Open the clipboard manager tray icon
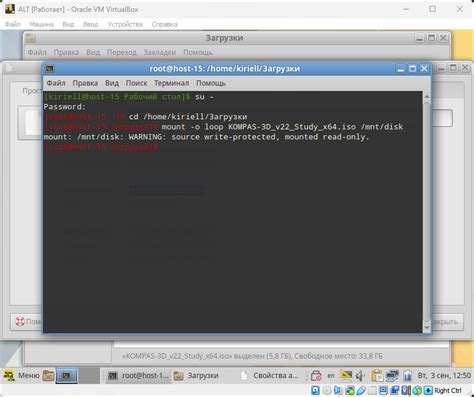Screen dimensions: 474x397 pyautogui.click(x=377, y=376)
